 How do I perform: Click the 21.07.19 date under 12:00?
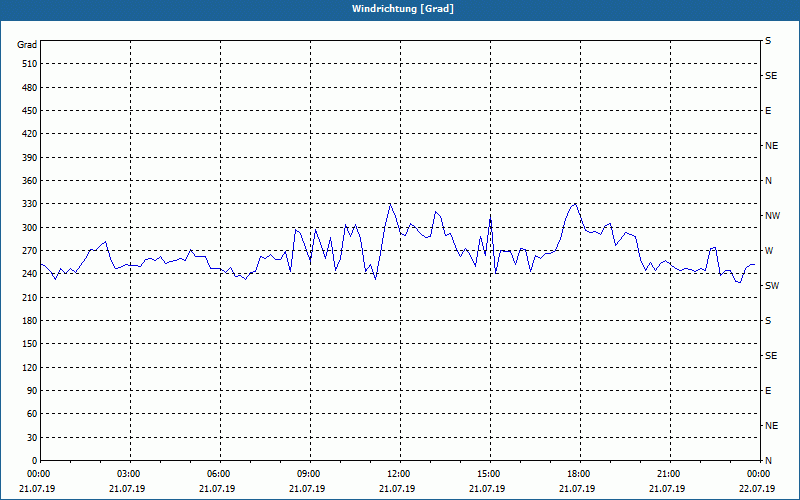(x=397, y=489)
